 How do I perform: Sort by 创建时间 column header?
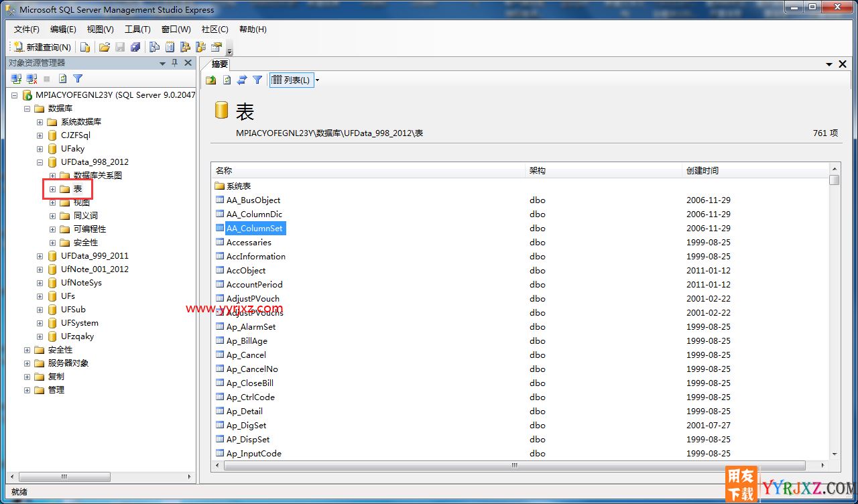[x=755, y=170]
